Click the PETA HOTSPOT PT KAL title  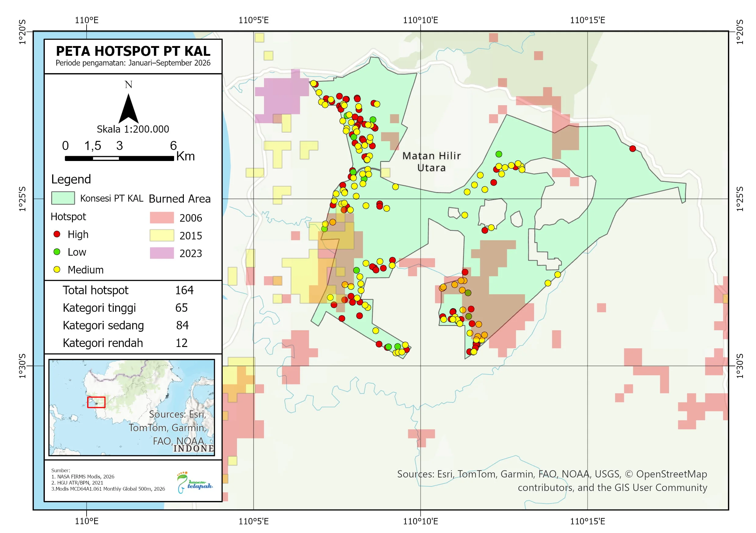pos(133,52)
